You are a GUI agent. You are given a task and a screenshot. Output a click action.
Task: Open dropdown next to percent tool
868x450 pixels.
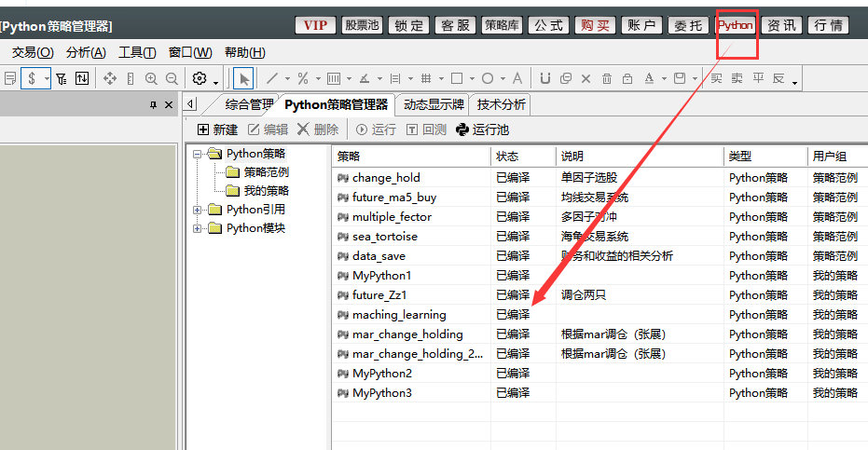318,78
